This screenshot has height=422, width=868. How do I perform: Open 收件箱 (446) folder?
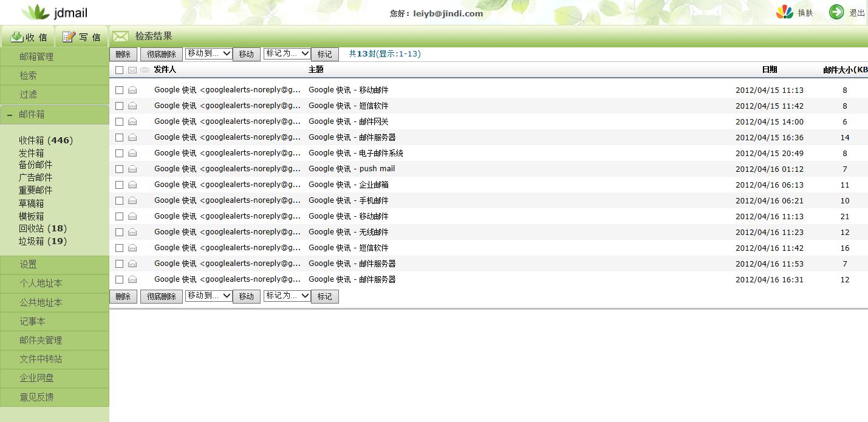click(46, 140)
